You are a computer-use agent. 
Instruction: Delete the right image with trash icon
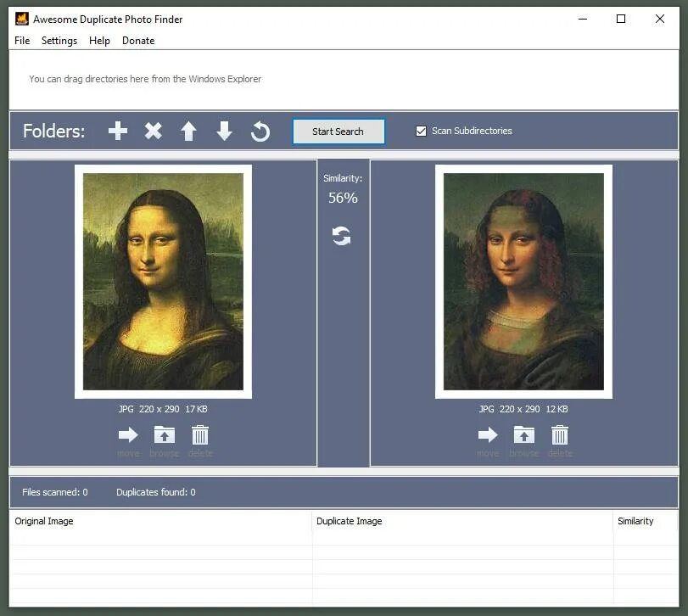pos(560,434)
